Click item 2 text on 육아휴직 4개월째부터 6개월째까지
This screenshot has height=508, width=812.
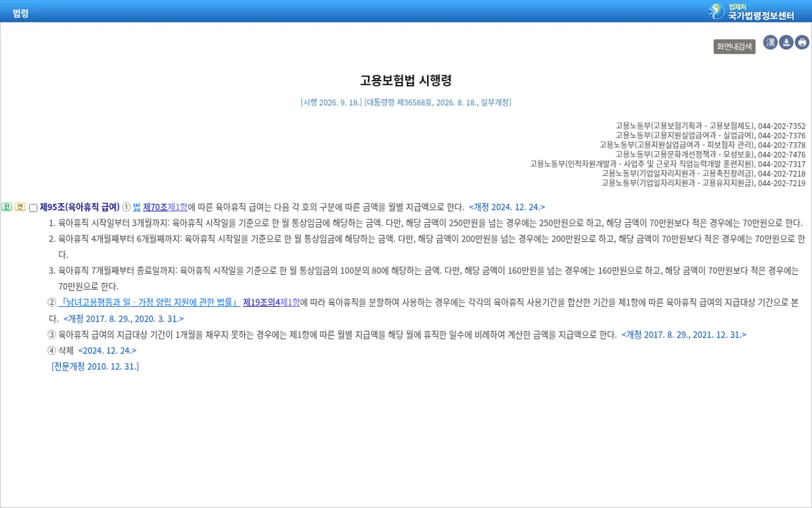(x=426, y=247)
